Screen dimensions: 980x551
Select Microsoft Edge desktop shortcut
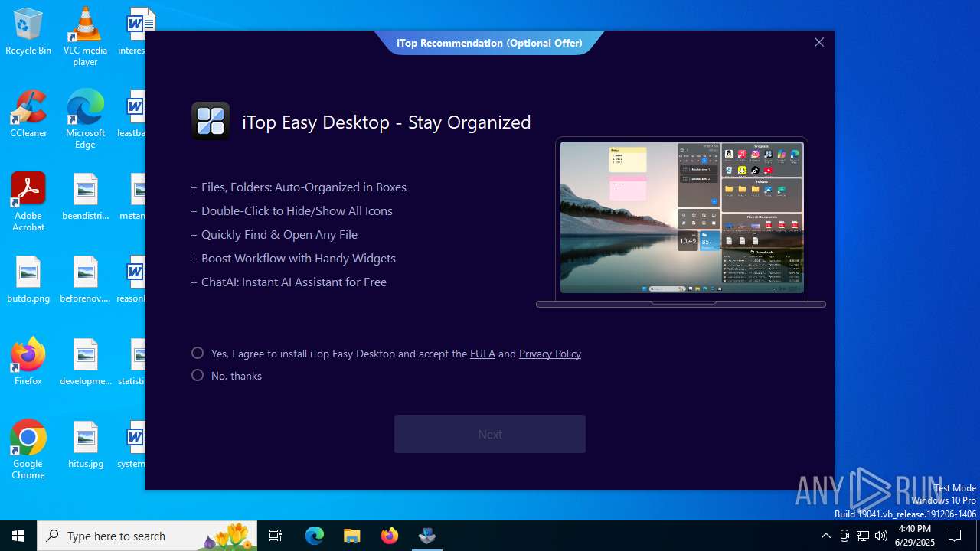pyautogui.click(x=85, y=119)
